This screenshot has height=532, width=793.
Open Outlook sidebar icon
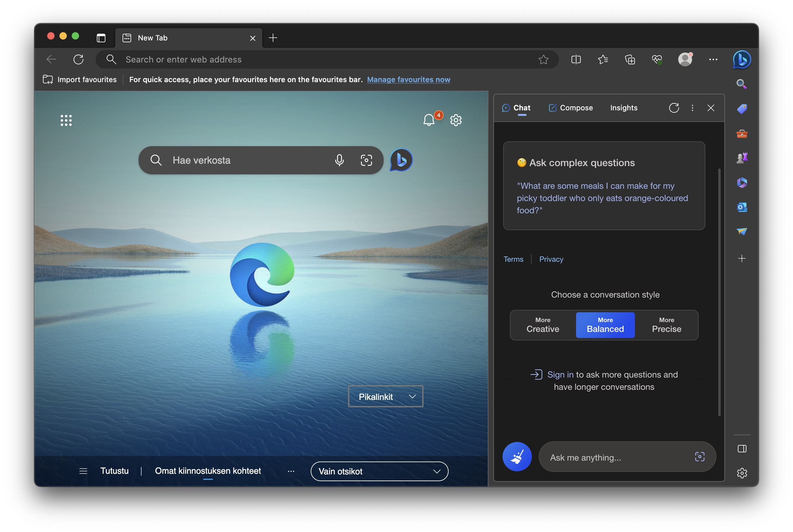pos(742,207)
